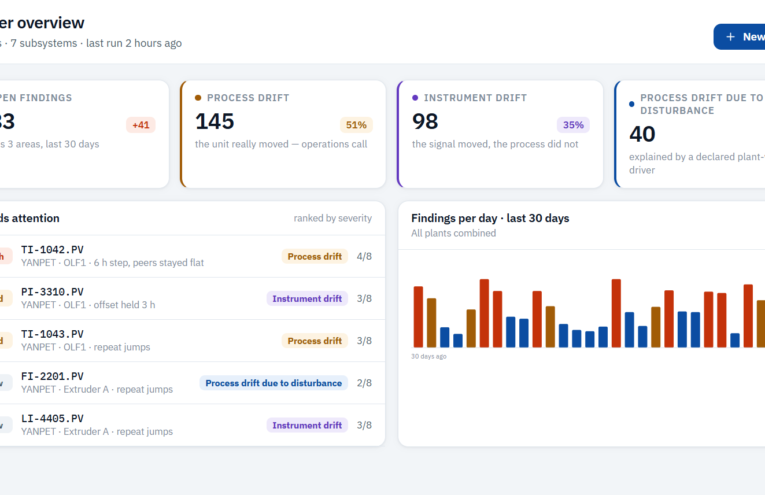Viewport: 765px width, 495px height.
Task: Click 'ranked by severity' label
Action: pos(333,218)
